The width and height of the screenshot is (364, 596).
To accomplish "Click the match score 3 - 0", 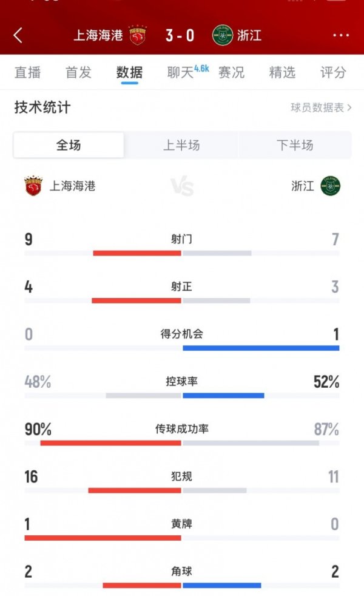I will click(x=181, y=36).
